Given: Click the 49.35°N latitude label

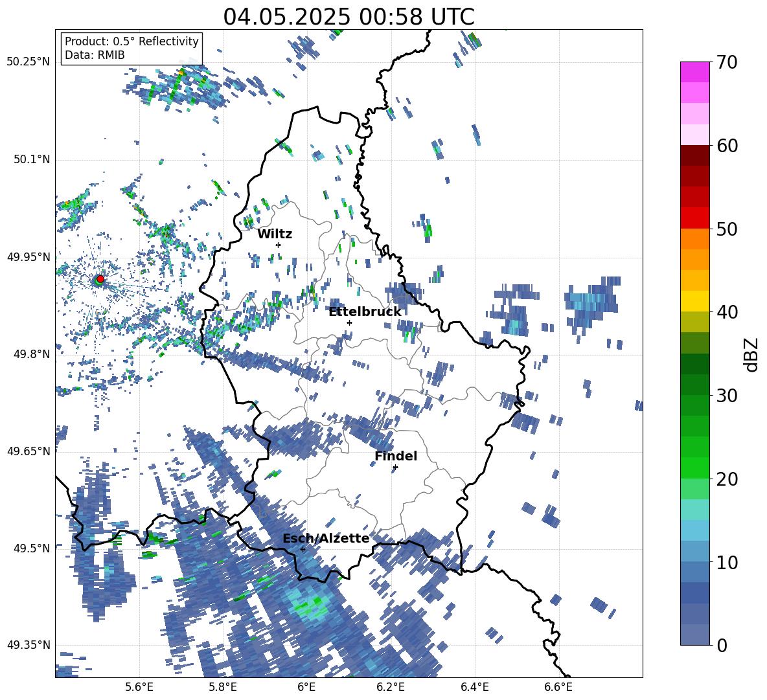Looking at the screenshot, I should 29,645.
